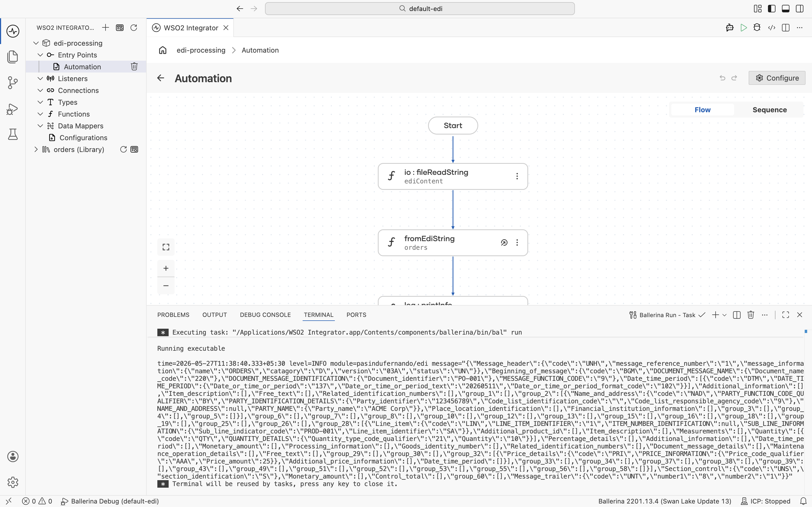Open options for fromEdiString node
The width and height of the screenshot is (812, 507).
517,242
